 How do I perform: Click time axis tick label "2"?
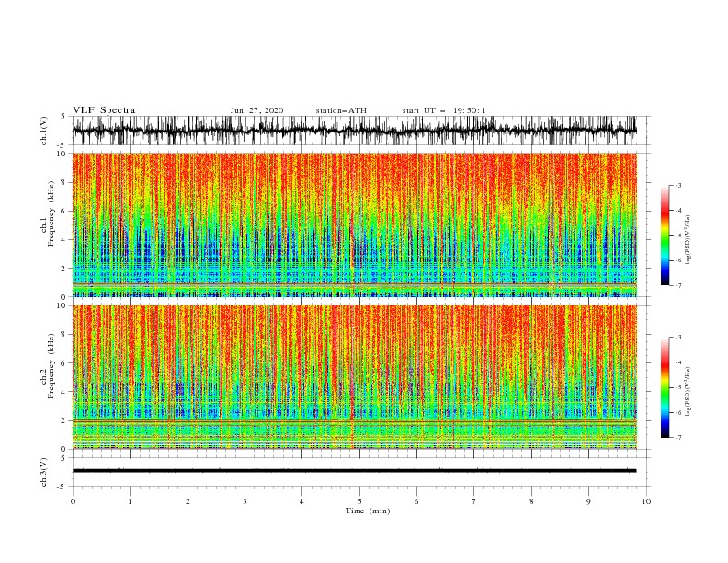tap(188, 501)
